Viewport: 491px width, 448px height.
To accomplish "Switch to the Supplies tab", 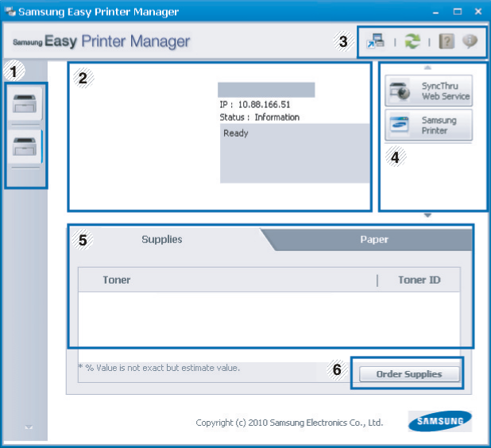I will click(x=162, y=240).
